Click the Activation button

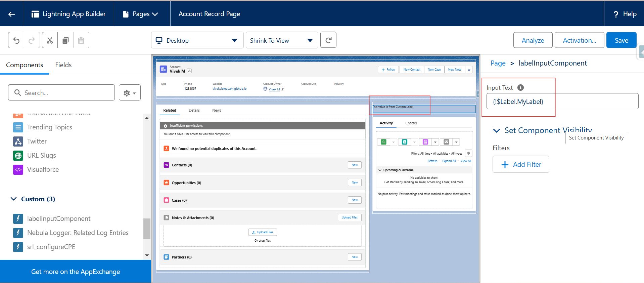click(x=579, y=40)
